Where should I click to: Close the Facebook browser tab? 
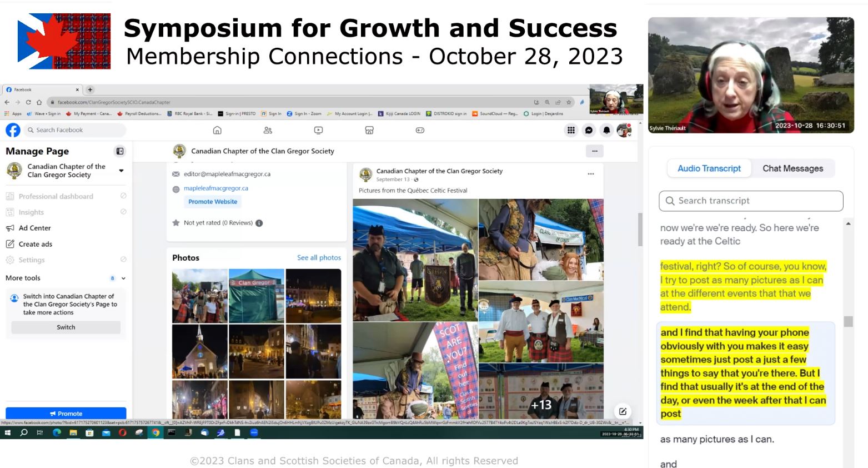(x=77, y=89)
